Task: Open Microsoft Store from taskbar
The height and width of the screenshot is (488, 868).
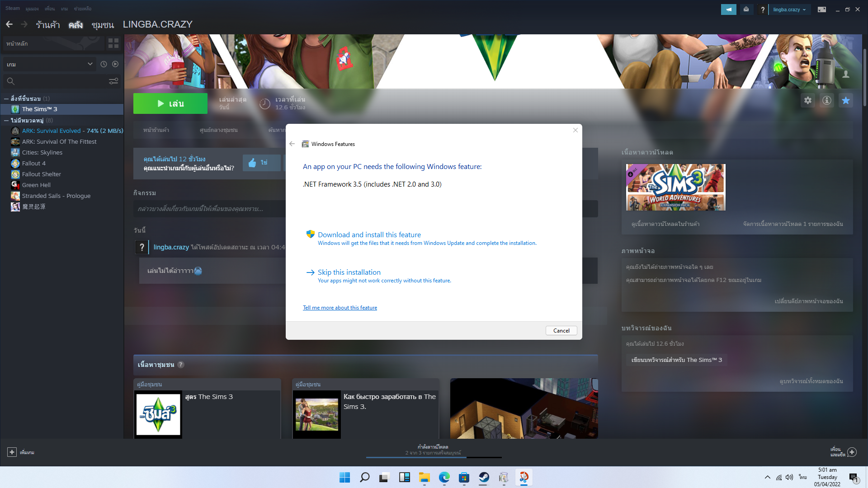Action: coord(464,478)
